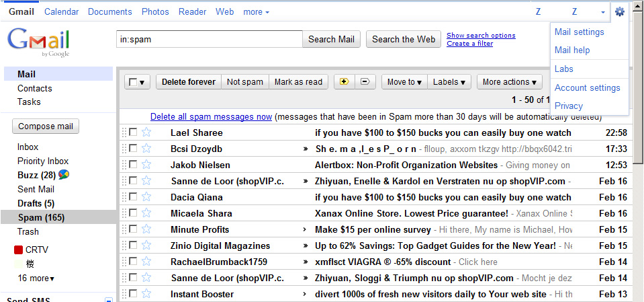Click the Gmail logo
Screen dimensions: 644x302
38,42
